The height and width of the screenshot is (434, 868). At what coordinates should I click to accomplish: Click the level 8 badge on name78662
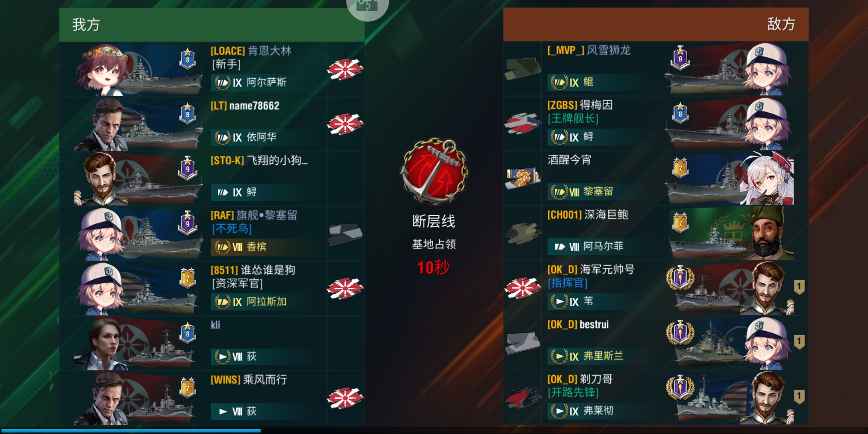click(x=188, y=115)
